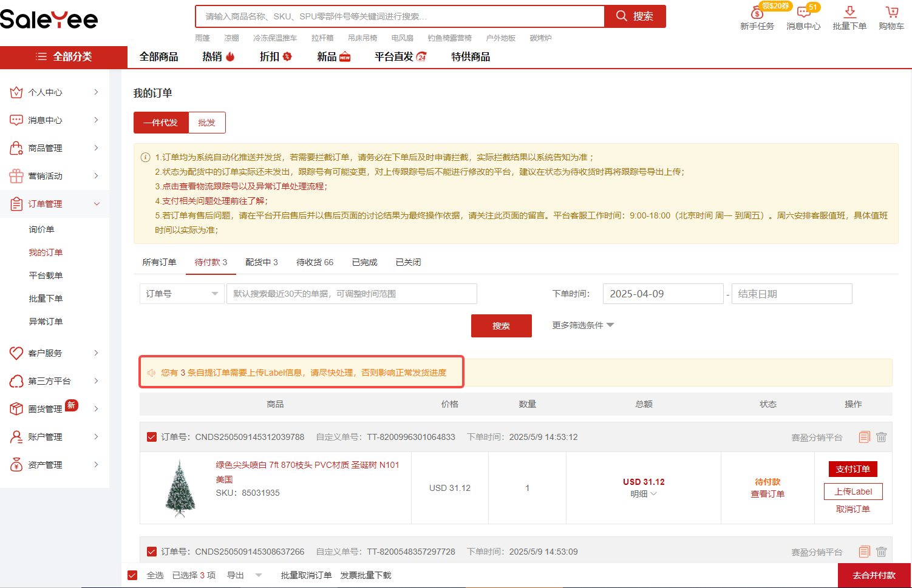Click the Christmas tree product thumbnail
This screenshot has width=912, height=588.
(x=180, y=488)
